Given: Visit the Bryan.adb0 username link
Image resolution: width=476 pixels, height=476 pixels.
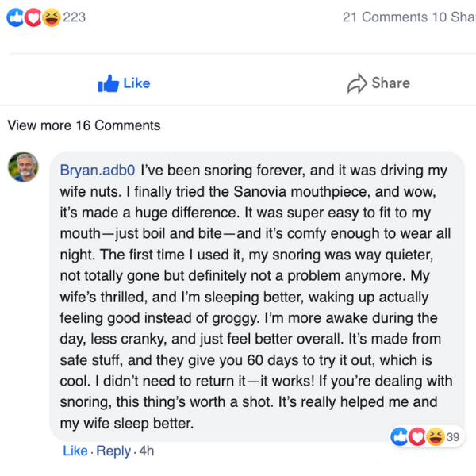Looking at the screenshot, I should pyautogui.click(x=99, y=171).
